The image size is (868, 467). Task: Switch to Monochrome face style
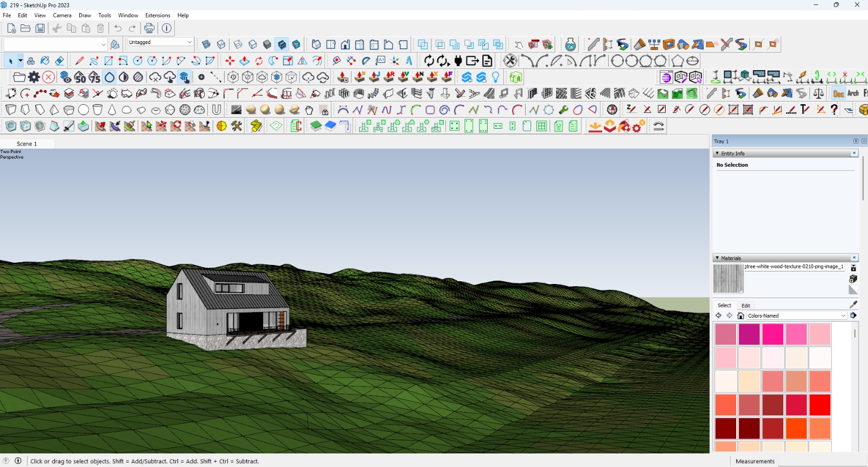297,45
